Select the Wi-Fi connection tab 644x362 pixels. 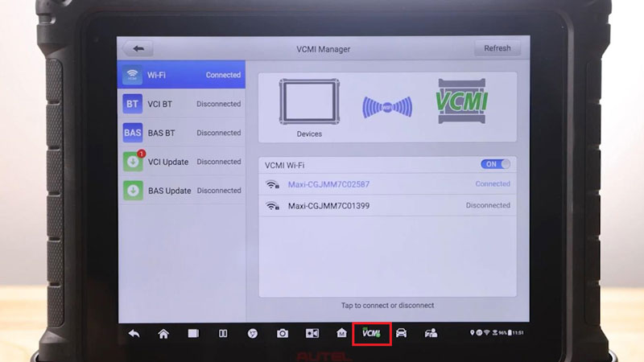182,75
